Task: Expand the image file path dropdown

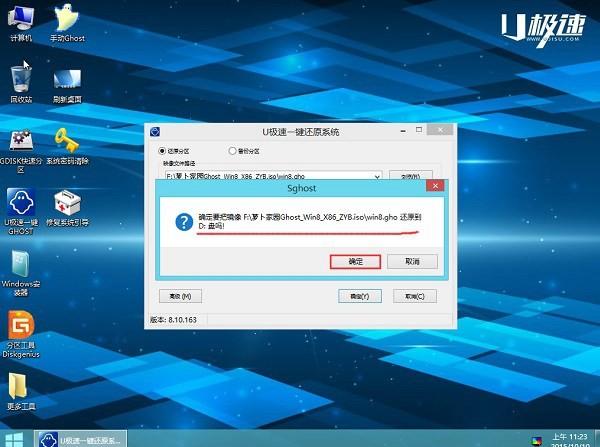Action: click(x=377, y=176)
